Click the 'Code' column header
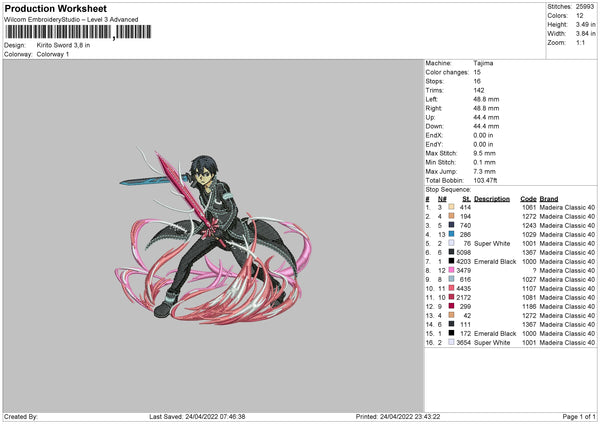The width and height of the screenshot is (600, 424). pyautogui.click(x=528, y=199)
